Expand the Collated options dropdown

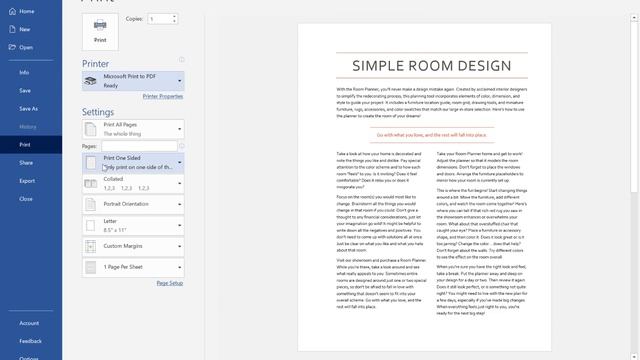pos(133,184)
